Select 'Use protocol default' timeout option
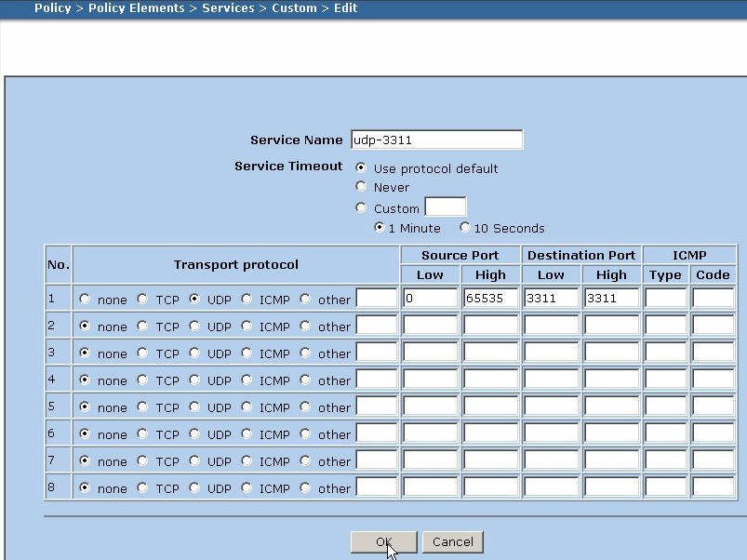The height and width of the screenshot is (560, 747). (361, 168)
